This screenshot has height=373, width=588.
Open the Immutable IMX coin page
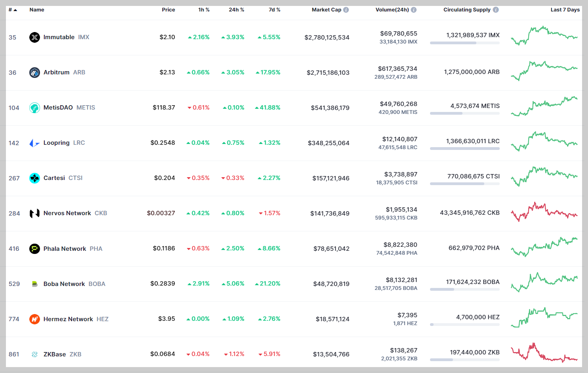66,37
